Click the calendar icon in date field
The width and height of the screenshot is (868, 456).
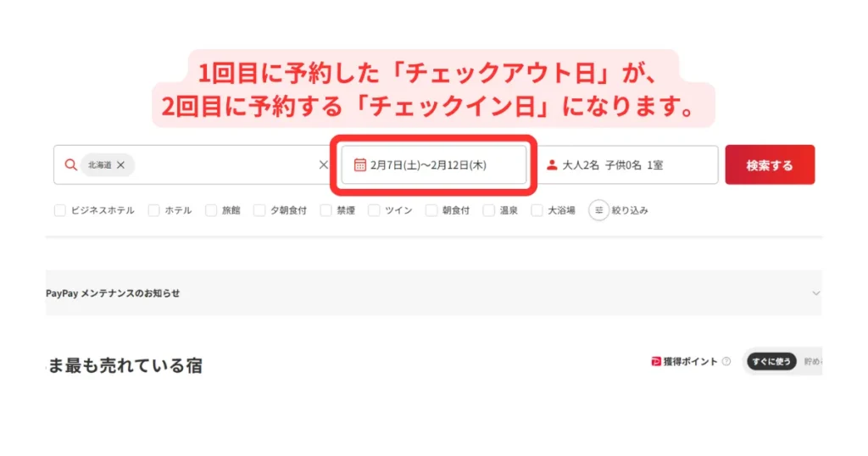pyautogui.click(x=359, y=165)
